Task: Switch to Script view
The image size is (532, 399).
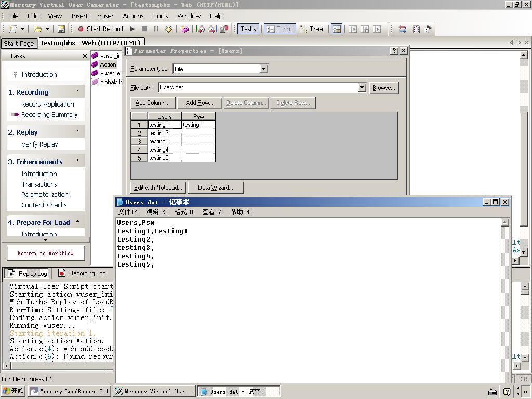Action: click(280, 29)
